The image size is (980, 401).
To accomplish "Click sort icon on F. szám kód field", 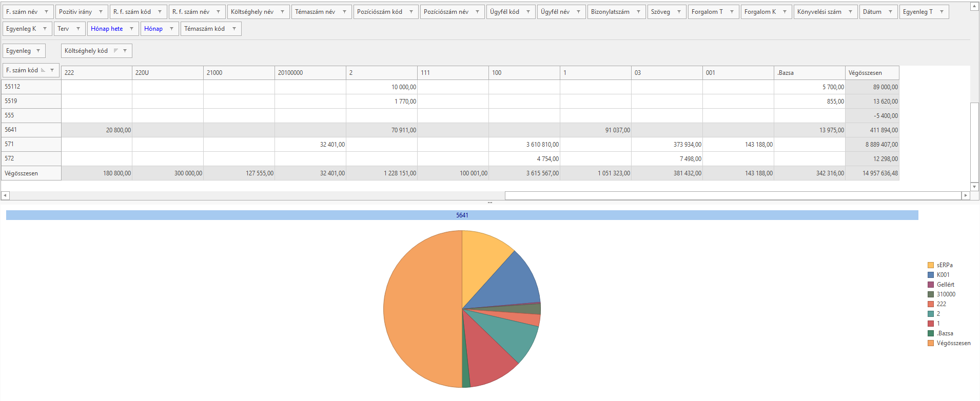I will tap(43, 70).
